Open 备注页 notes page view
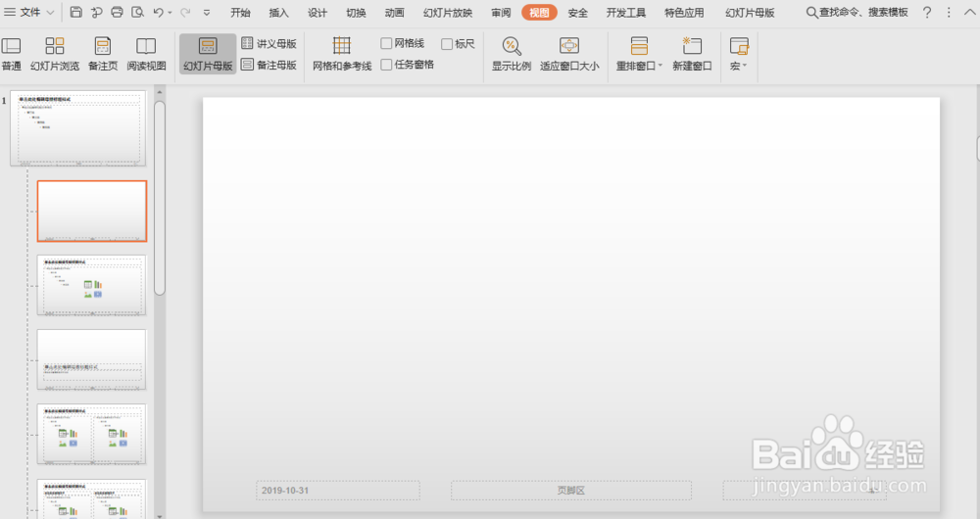980x519 pixels. click(x=103, y=54)
